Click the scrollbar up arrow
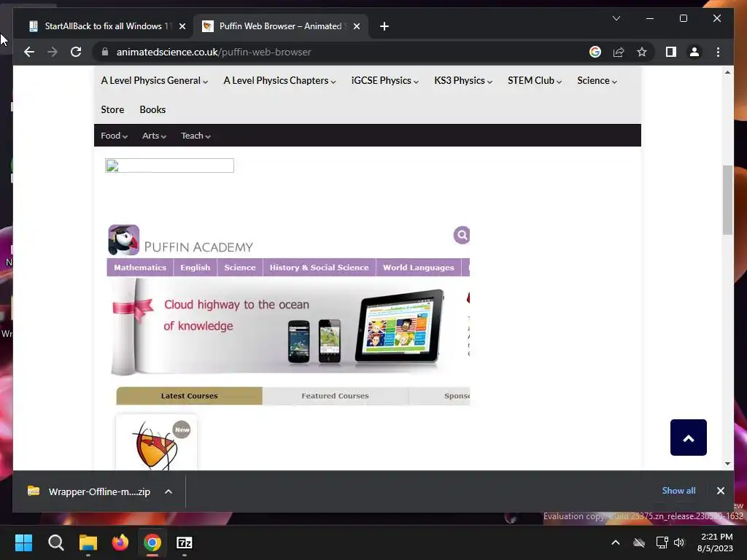The image size is (747, 560). pos(727,72)
